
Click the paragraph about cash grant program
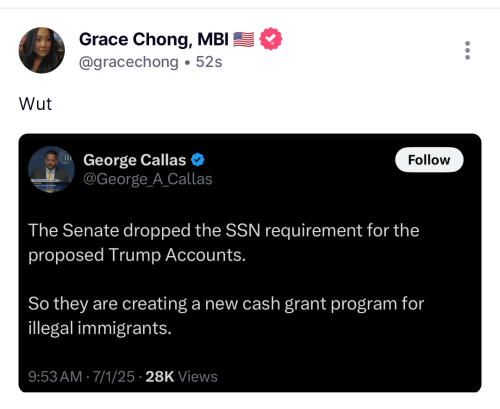pos(226,316)
